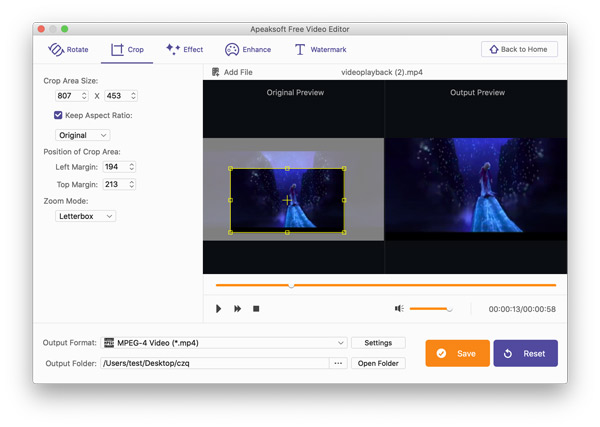Click the center crosshair of crop box

pos(287,200)
